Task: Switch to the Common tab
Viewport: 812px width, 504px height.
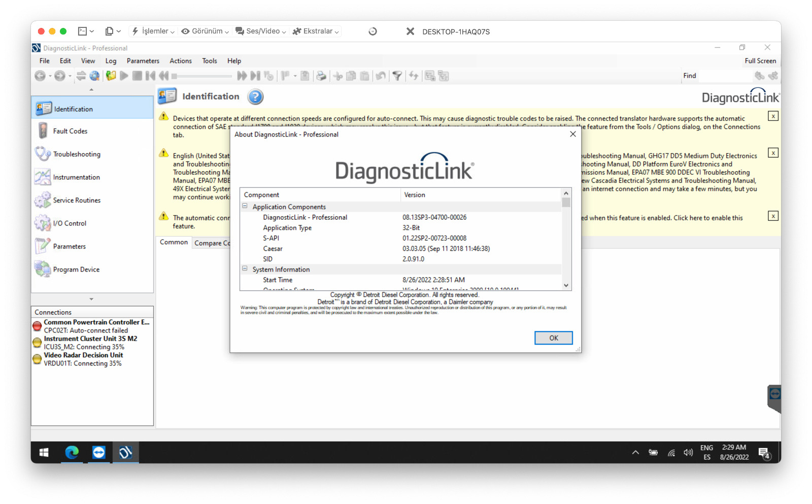Action: [x=174, y=242]
